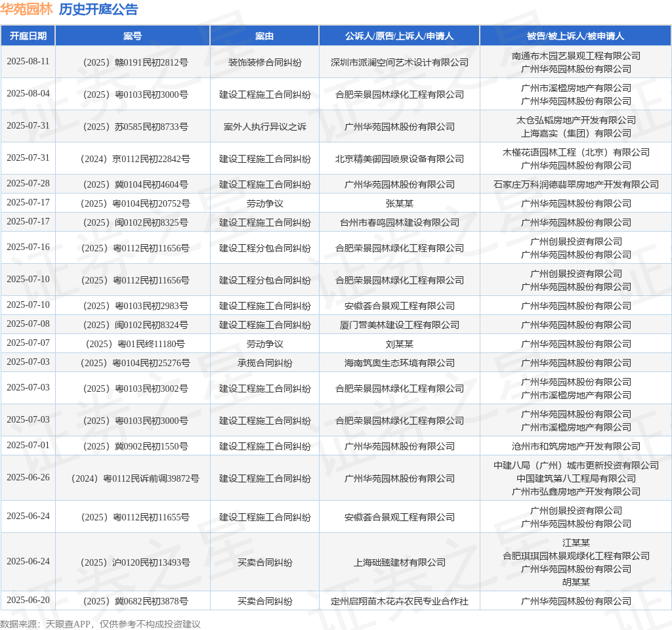Click case number 粤0112民诉前调39872号

(x=135, y=478)
